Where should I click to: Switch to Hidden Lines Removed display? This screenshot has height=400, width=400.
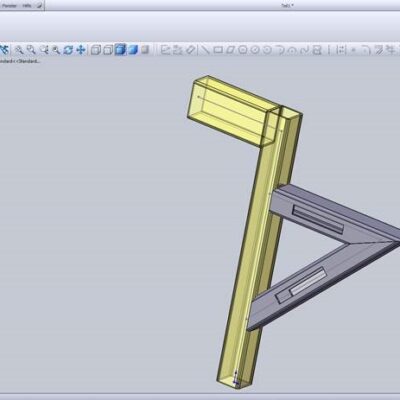[108, 50]
